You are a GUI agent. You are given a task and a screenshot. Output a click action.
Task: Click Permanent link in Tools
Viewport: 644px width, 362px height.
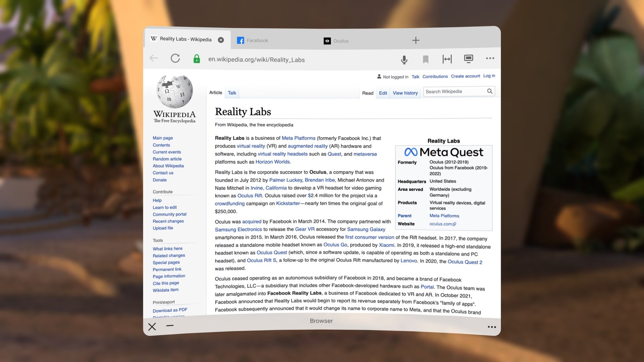pyautogui.click(x=167, y=269)
